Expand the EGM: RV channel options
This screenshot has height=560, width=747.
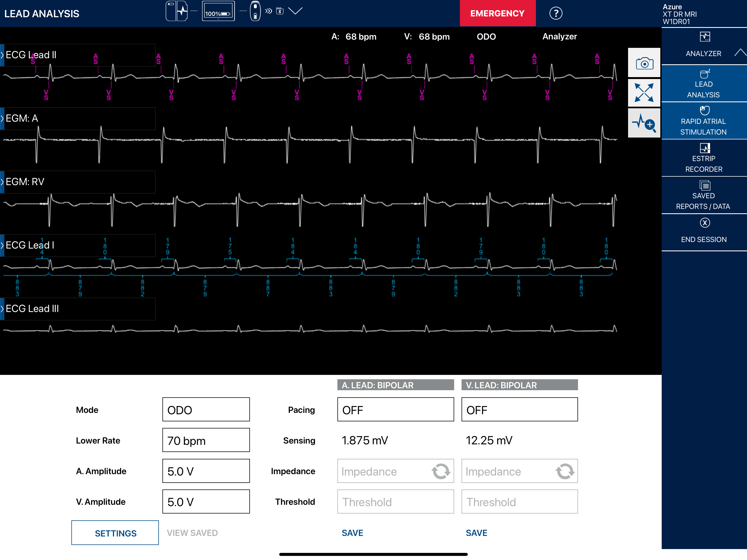(2, 182)
